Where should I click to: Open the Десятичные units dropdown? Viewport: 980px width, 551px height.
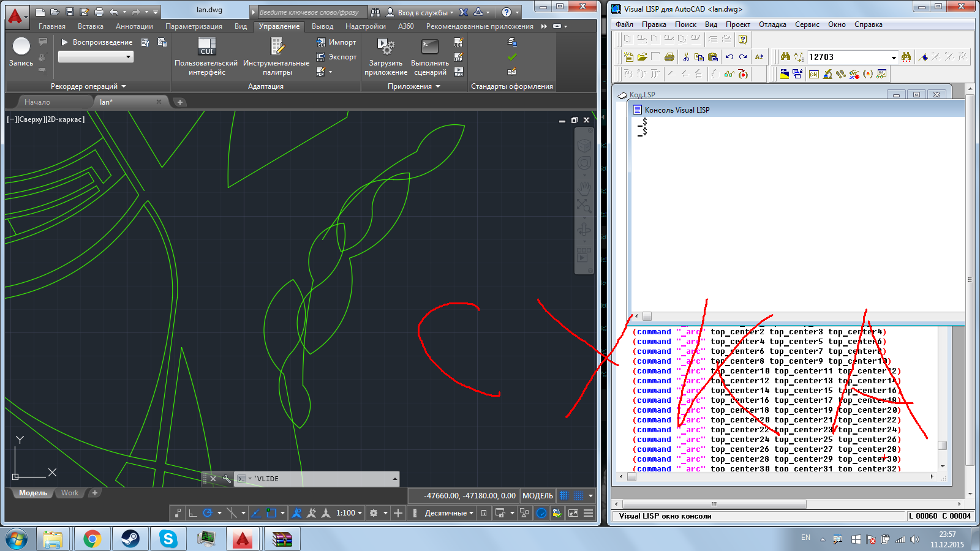(x=450, y=513)
